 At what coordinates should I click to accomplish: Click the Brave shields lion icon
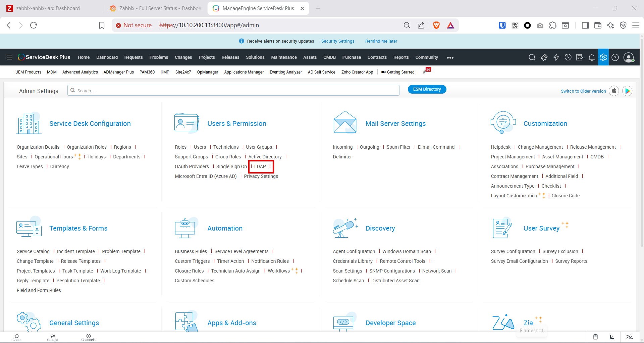click(x=436, y=25)
